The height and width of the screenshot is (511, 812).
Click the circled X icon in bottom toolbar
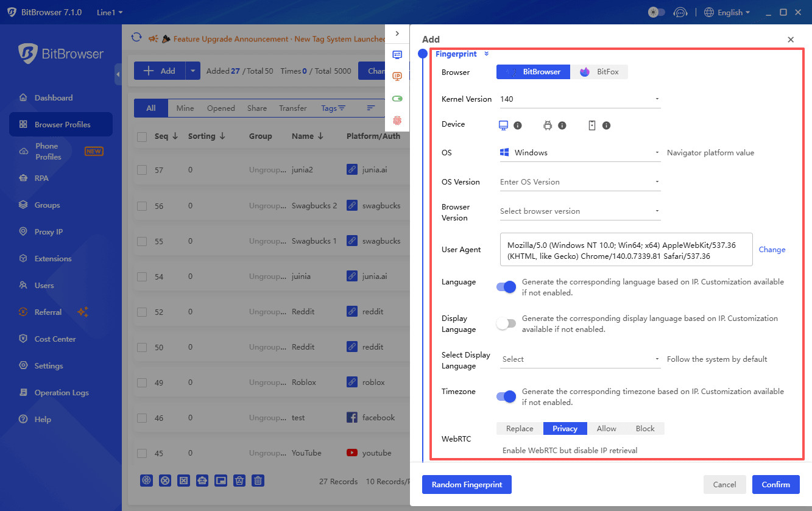click(165, 481)
